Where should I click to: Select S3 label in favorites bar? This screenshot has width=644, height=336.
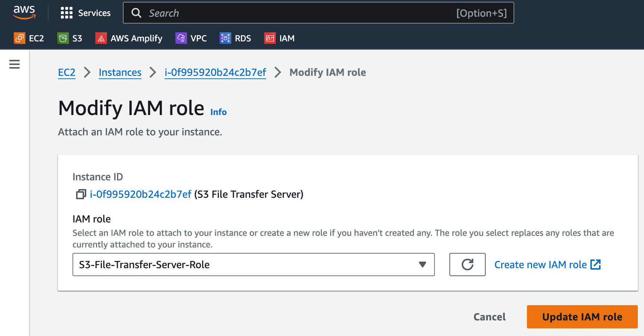[77, 38]
